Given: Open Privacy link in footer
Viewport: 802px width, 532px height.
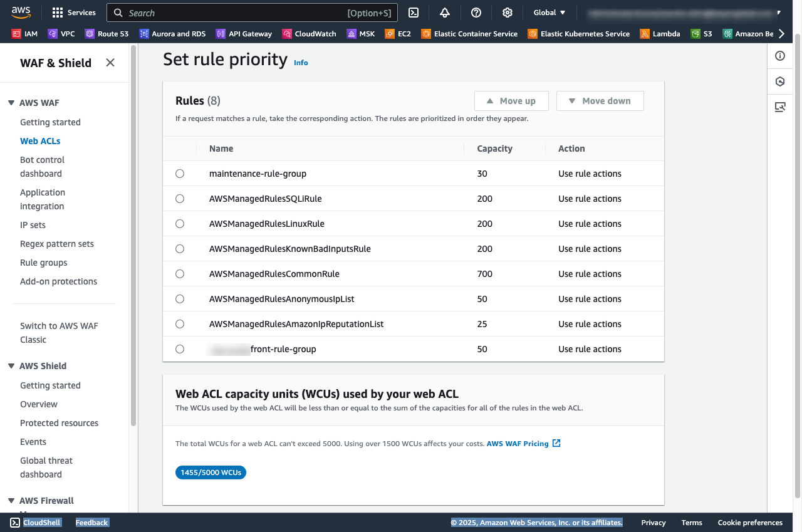Looking at the screenshot, I should 654,523.
